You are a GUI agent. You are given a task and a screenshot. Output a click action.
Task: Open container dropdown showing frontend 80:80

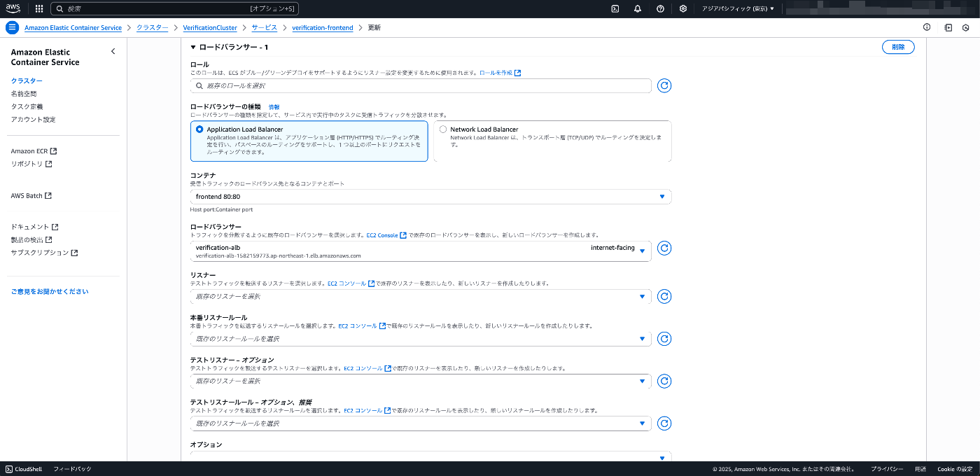pyautogui.click(x=430, y=197)
